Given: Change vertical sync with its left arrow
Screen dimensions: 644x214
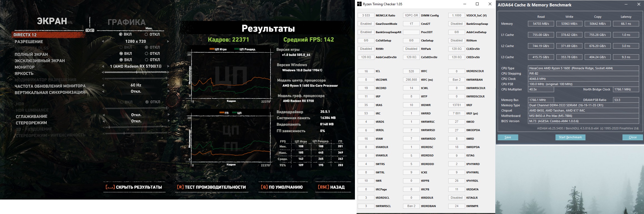Looking at the screenshot, I should coord(103,92).
